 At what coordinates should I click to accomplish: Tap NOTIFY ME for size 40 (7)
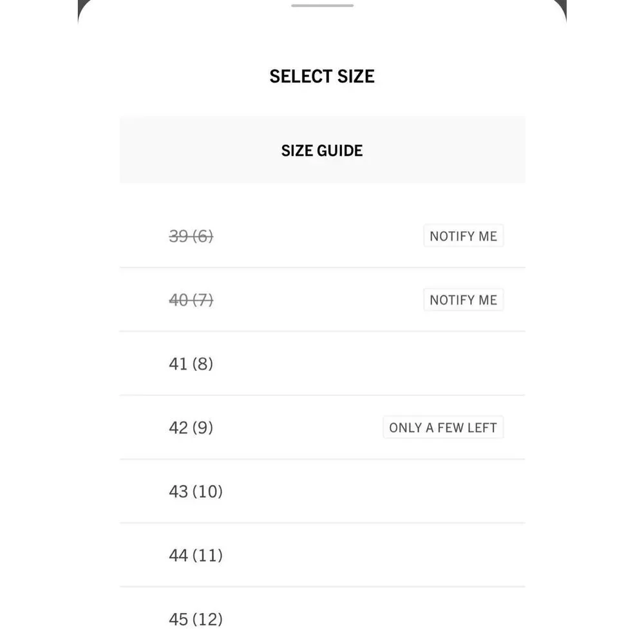[x=463, y=300]
